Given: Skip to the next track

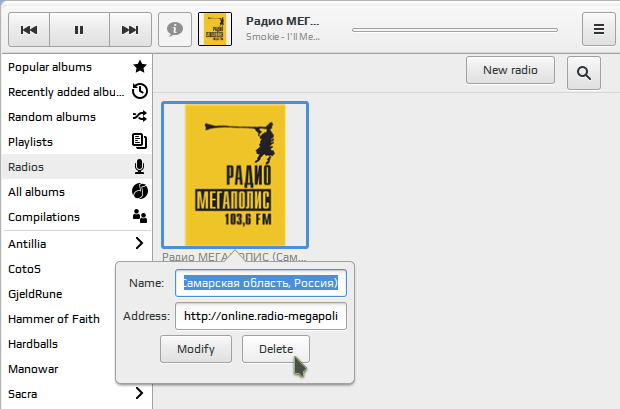Looking at the screenshot, I should tap(130, 30).
